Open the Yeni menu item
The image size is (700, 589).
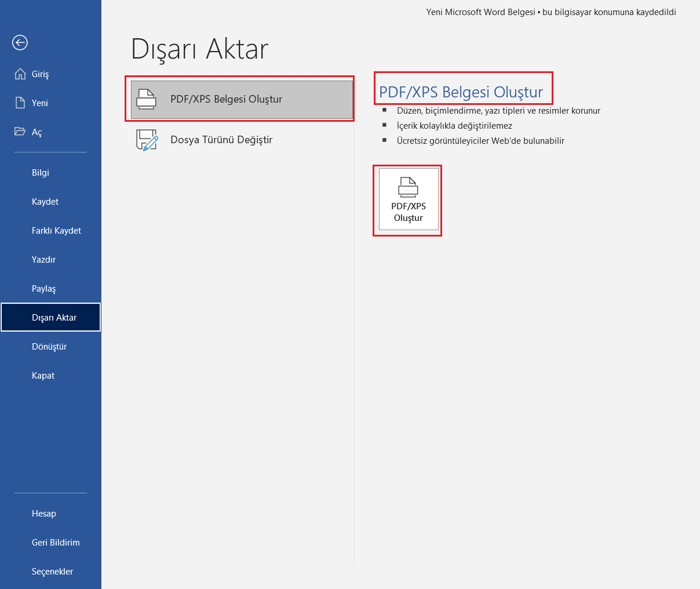50,103
